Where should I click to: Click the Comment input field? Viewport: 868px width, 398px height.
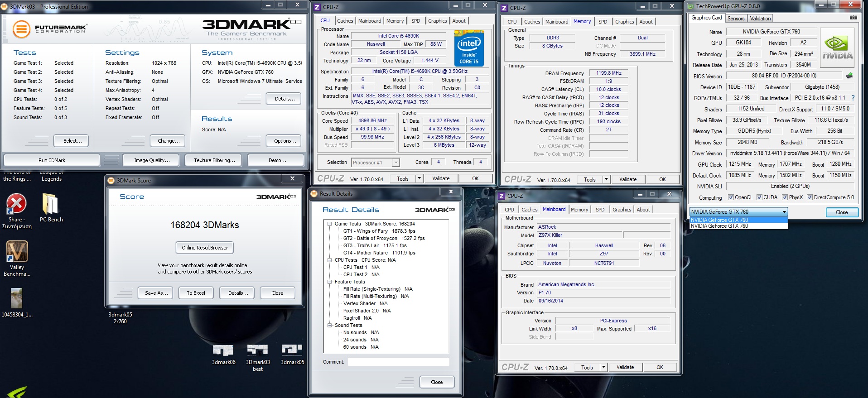tap(399, 362)
